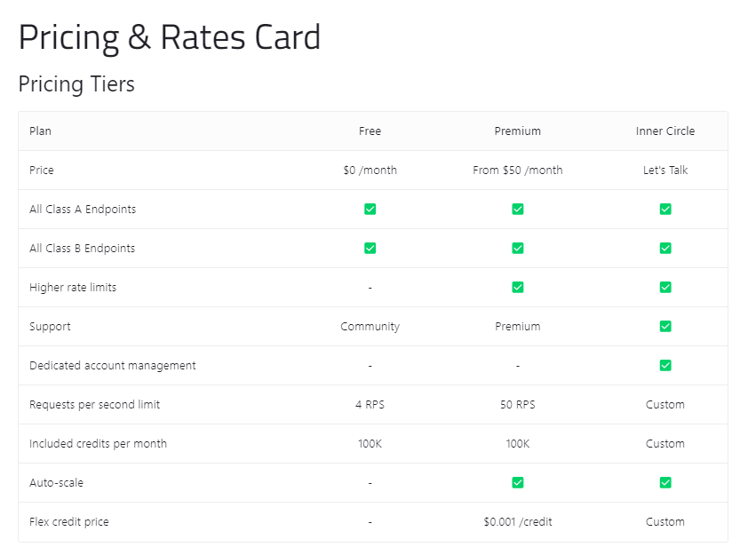756x555 pixels.
Task: Click the Pricing & Rates Card title
Action: click(x=170, y=37)
